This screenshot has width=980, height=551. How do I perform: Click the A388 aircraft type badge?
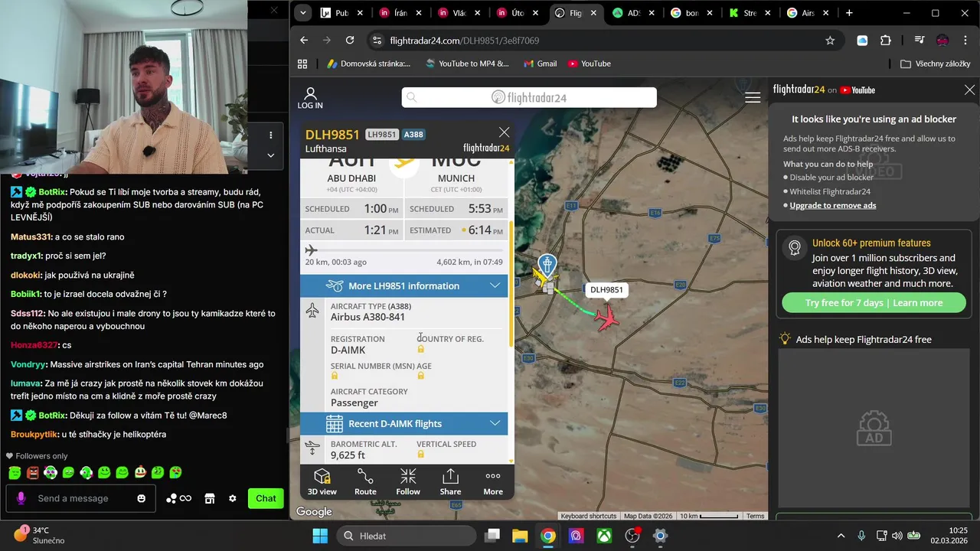click(413, 135)
